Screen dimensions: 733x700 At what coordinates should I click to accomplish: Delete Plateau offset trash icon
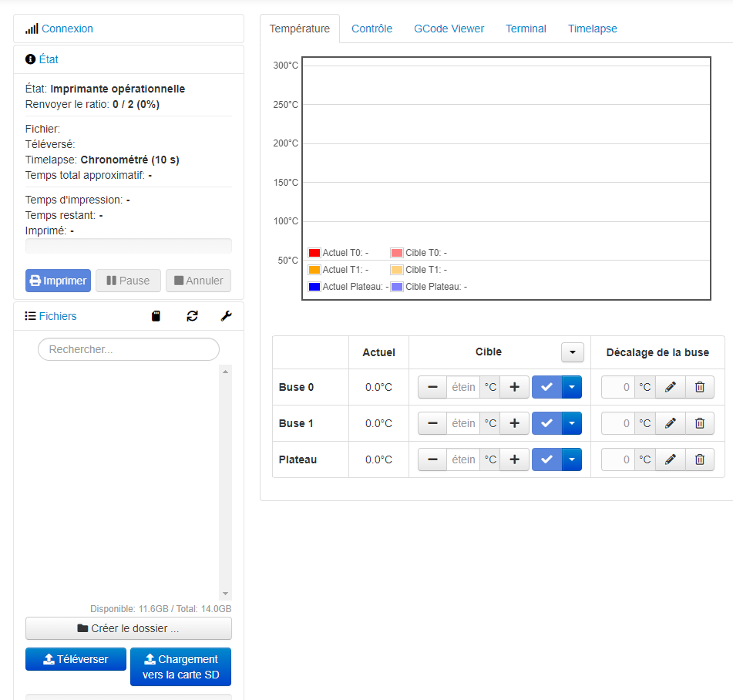[700, 459]
